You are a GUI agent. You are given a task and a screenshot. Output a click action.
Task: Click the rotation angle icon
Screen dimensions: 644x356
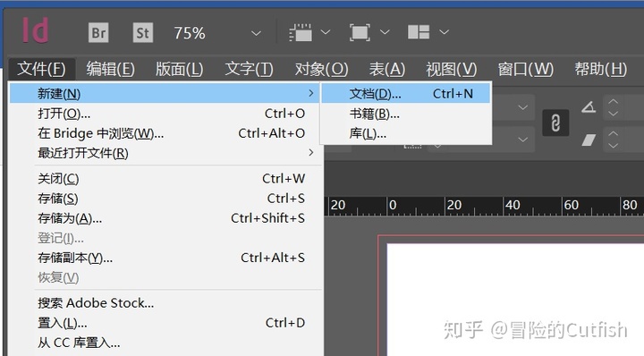click(x=589, y=107)
